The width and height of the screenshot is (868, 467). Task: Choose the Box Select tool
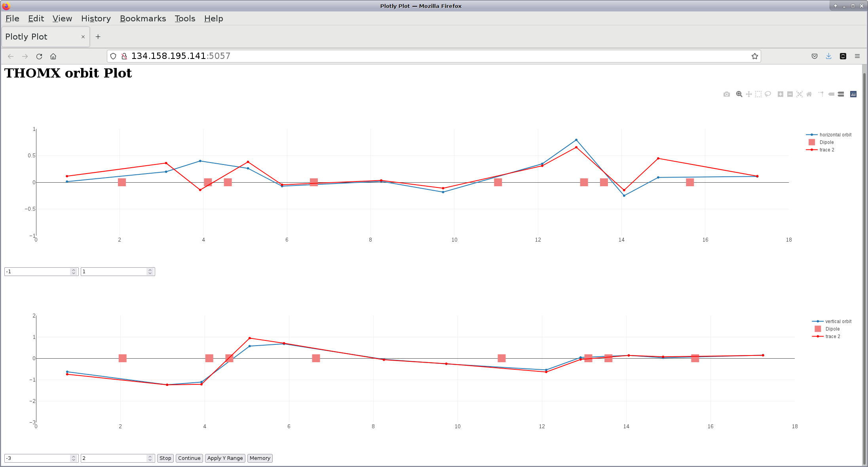[x=758, y=94]
